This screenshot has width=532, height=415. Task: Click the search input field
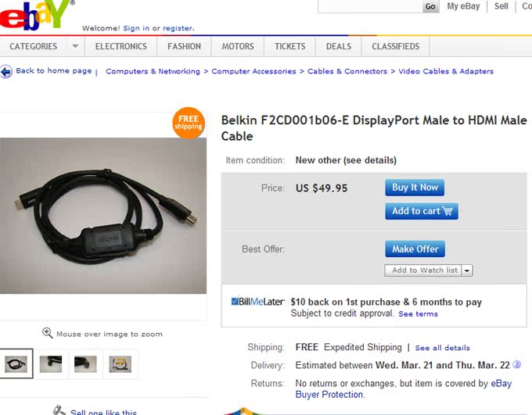[370, 6]
